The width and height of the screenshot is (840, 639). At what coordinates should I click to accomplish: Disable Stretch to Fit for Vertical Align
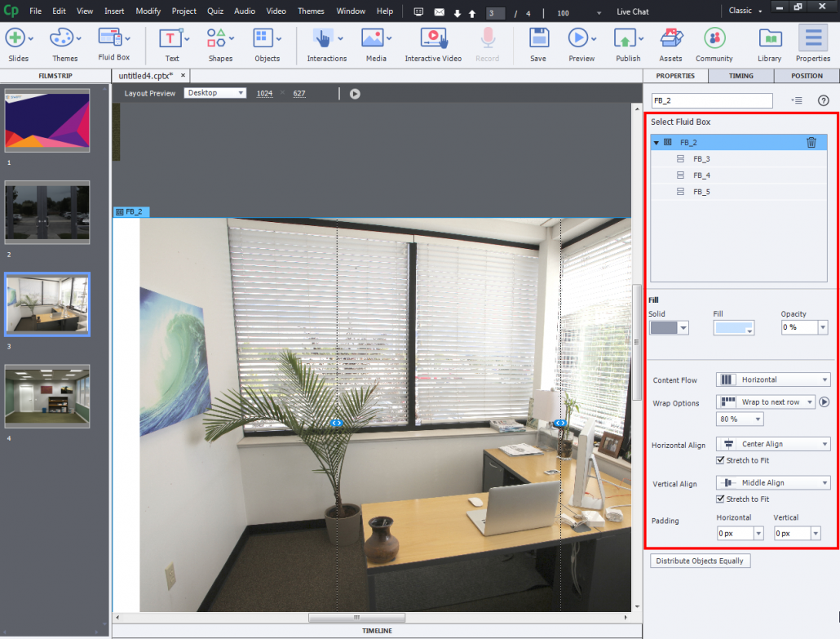click(x=720, y=499)
